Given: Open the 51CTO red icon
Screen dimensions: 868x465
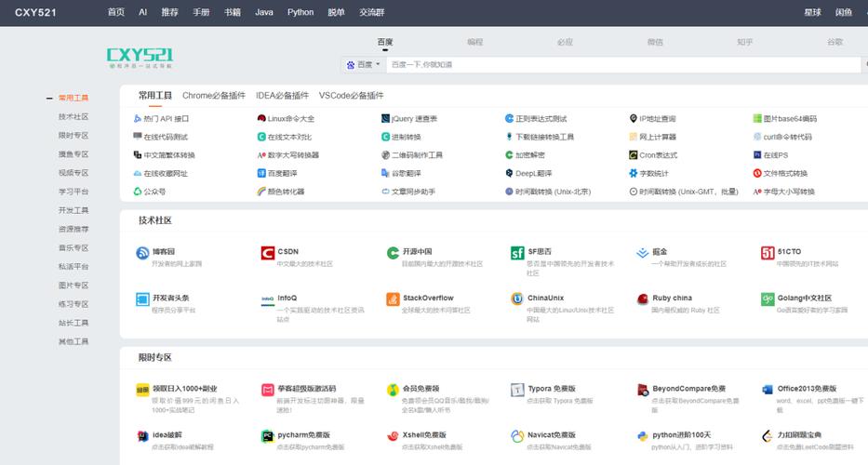Looking at the screenshot, I should click(768, 253).
